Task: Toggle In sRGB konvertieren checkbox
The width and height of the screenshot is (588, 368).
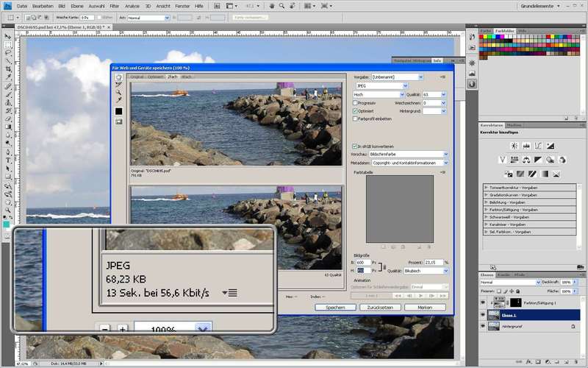Action: tap(356, 146)
